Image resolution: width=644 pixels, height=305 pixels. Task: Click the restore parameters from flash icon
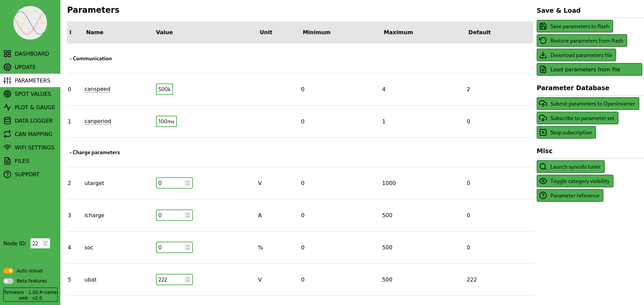[543, 41]
